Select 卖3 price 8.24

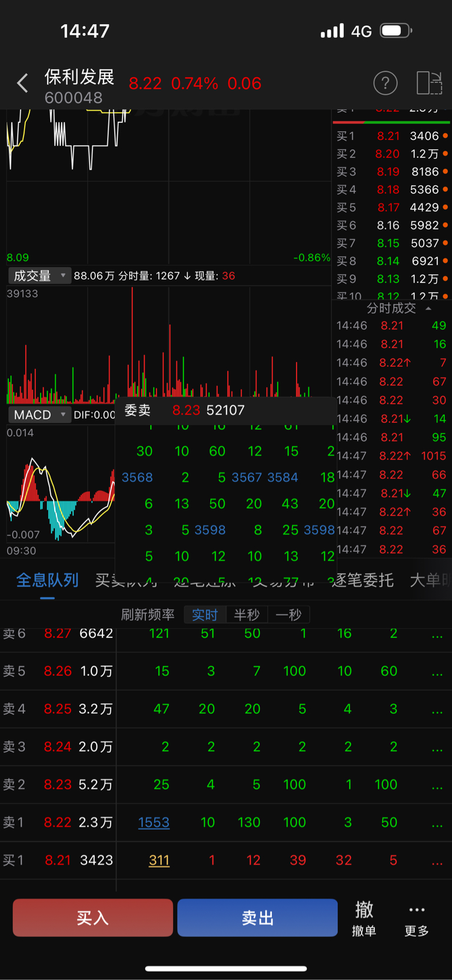click(58, 746)
